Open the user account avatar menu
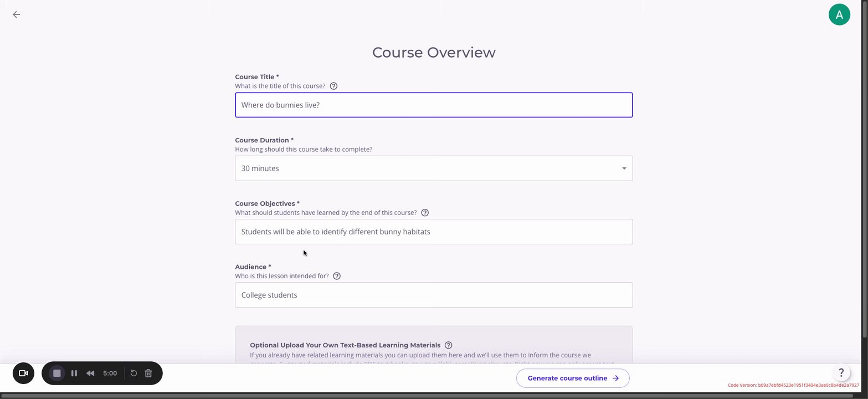Screen dimensions: 868x399 839,15
